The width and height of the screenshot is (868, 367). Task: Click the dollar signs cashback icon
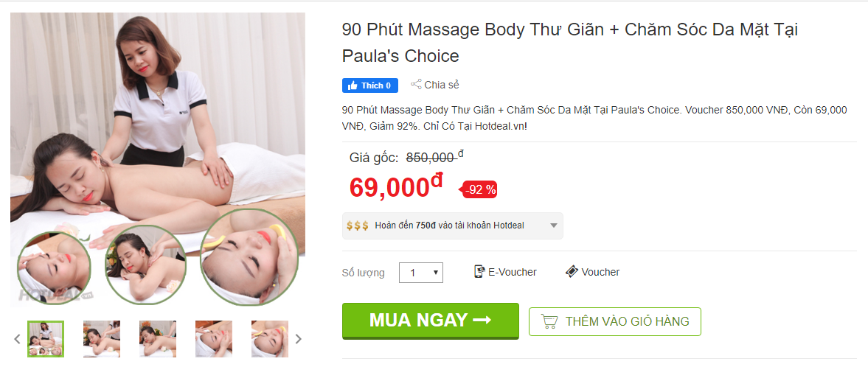coord(357,226)
